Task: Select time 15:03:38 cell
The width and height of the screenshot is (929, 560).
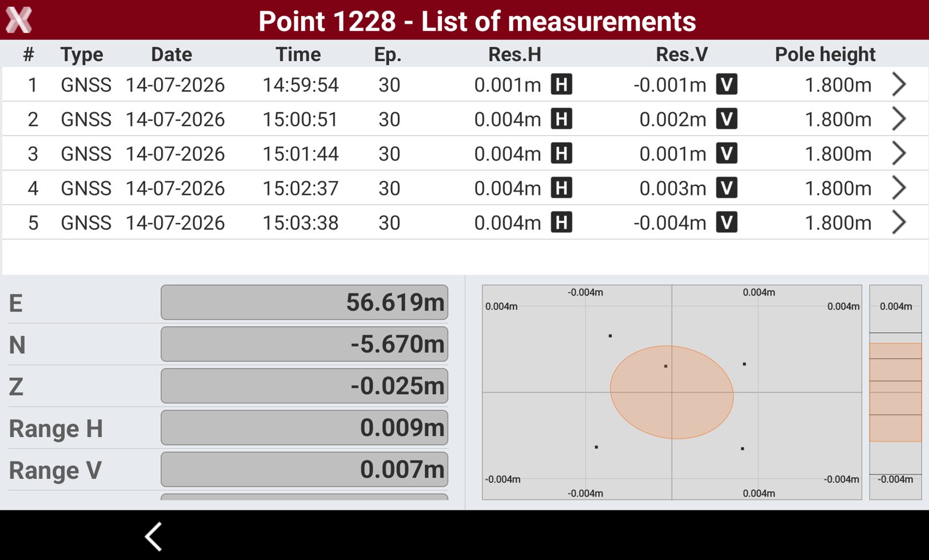Action: click(x=301, y=222)
